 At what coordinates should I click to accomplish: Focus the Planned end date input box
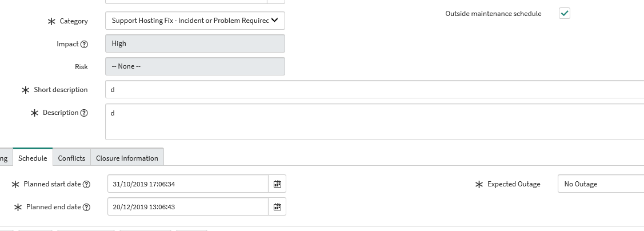188,207
